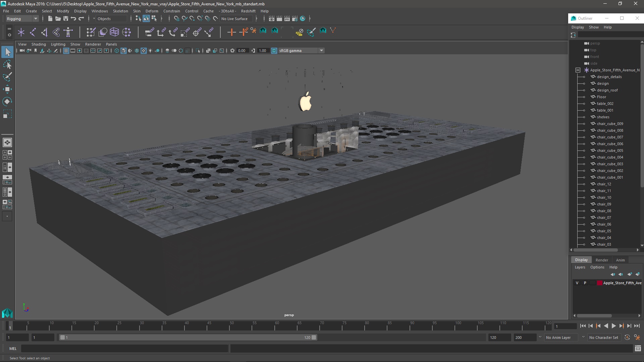644x362 pixels.
Task: Activate the Paint Selection tool
Action: pyautogui.click(x=7, y=77)
